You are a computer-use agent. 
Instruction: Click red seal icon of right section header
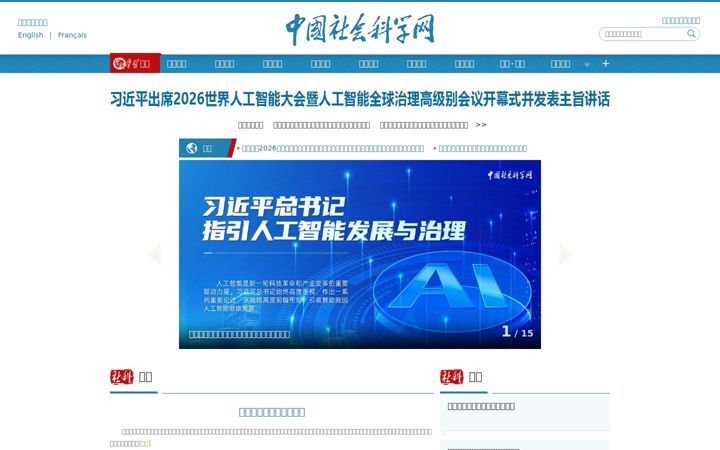tap(452, 377)
